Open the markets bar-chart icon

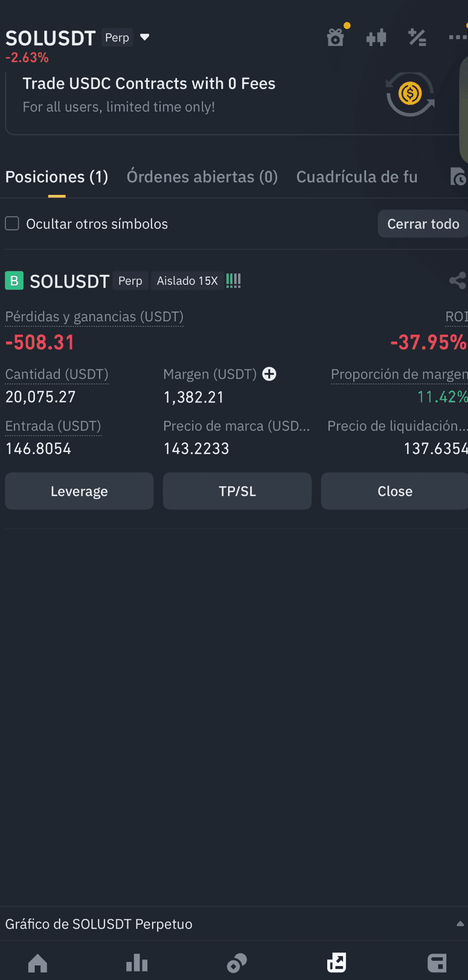137,962
